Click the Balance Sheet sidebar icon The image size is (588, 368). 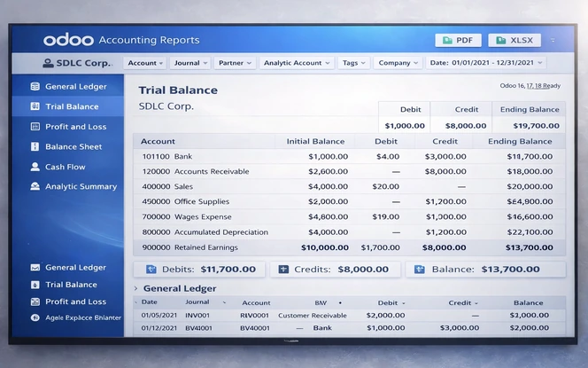click(x=35, y=146)
